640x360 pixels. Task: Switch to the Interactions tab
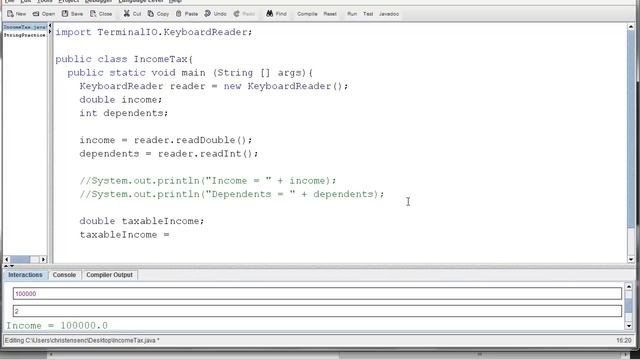pyautogui.click(x=25, y=275)
